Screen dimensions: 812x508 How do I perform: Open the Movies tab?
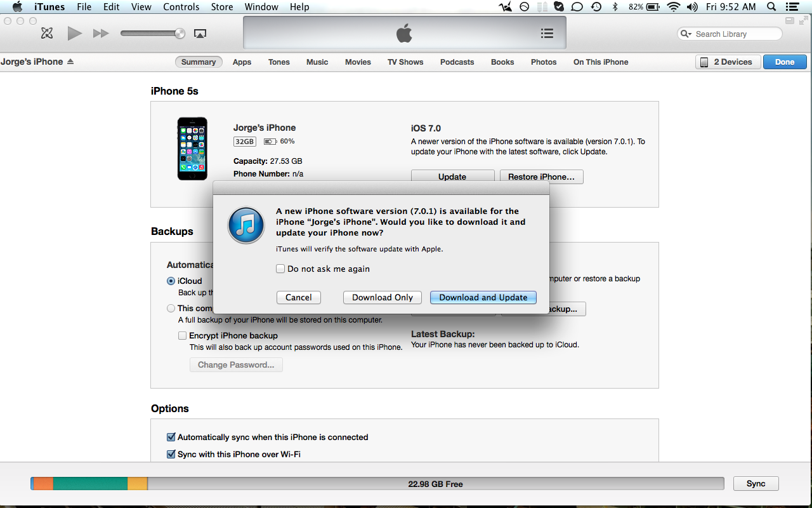point(358,62)
